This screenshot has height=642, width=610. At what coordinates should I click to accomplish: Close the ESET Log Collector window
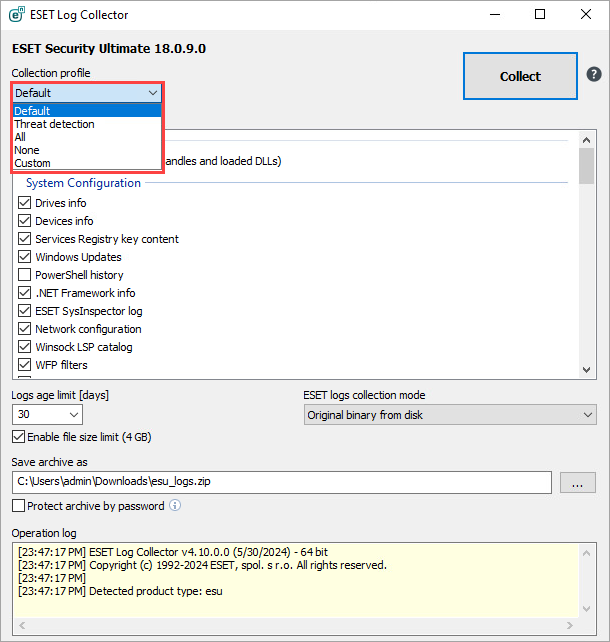[586, 14]
